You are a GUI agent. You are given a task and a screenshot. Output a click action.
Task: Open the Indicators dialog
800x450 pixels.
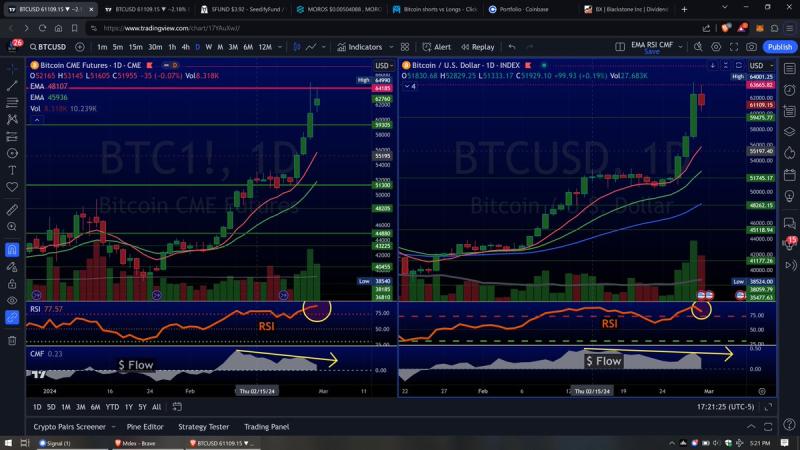(x=360, y=47)
